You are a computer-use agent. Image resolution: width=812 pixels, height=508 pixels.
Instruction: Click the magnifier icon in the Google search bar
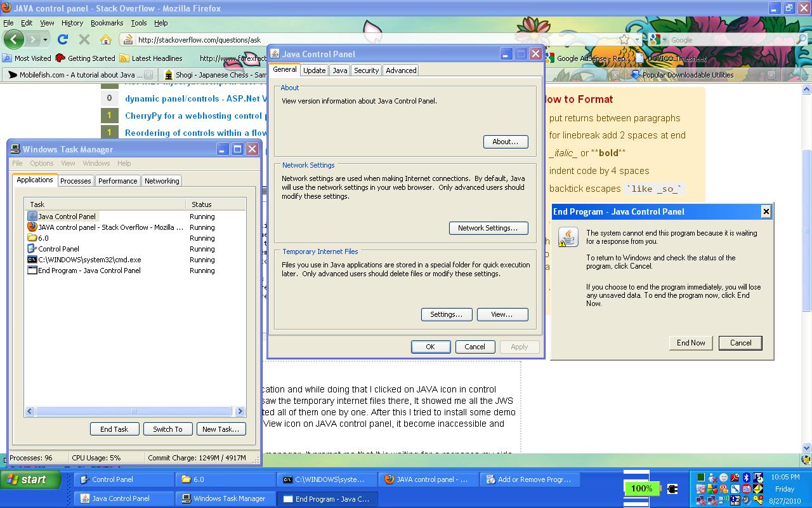coord(802,39)
